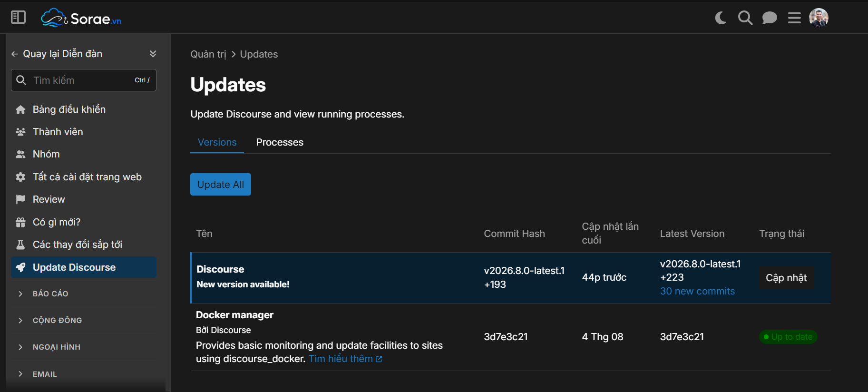
Task: Click the Update All button
Action: 221,185
